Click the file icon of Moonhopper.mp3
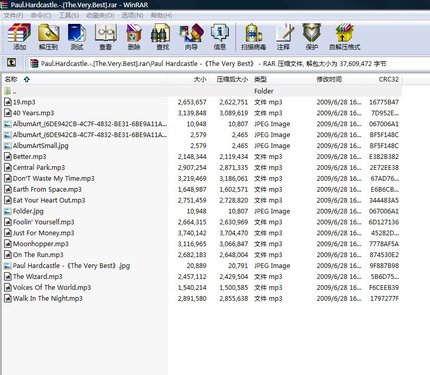This screenshot has width=430, height=375. click(8, 244)
